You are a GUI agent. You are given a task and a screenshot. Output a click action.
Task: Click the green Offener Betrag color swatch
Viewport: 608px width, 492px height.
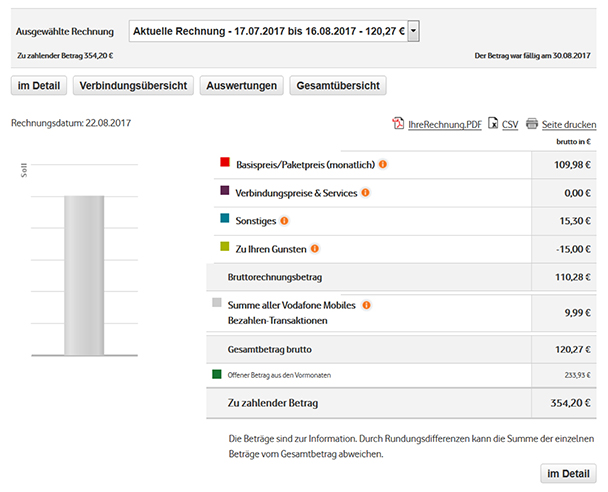coord(216,374)
